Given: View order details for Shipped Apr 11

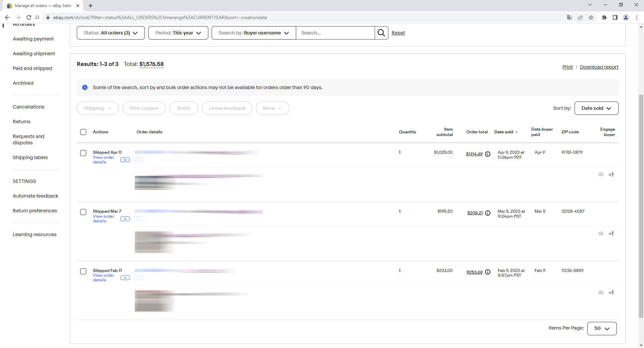Looking at the screenshot, I should click(x=104, y=160).
